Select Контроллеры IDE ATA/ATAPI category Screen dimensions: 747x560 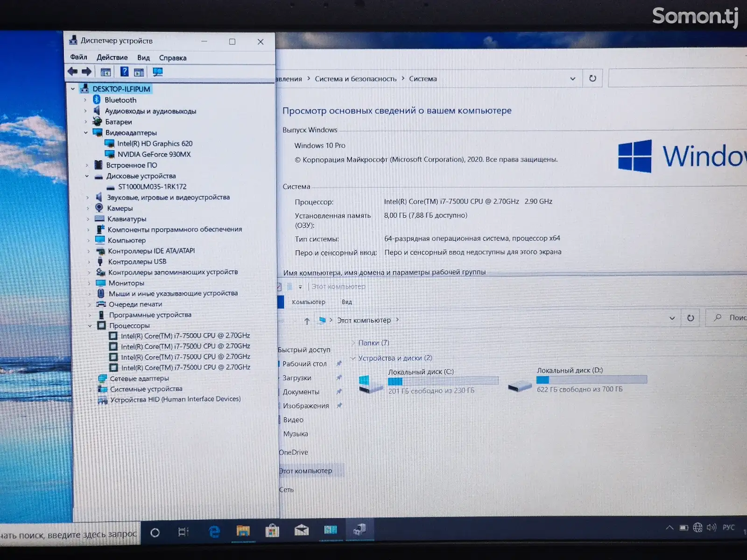click(x=151, y=251)
